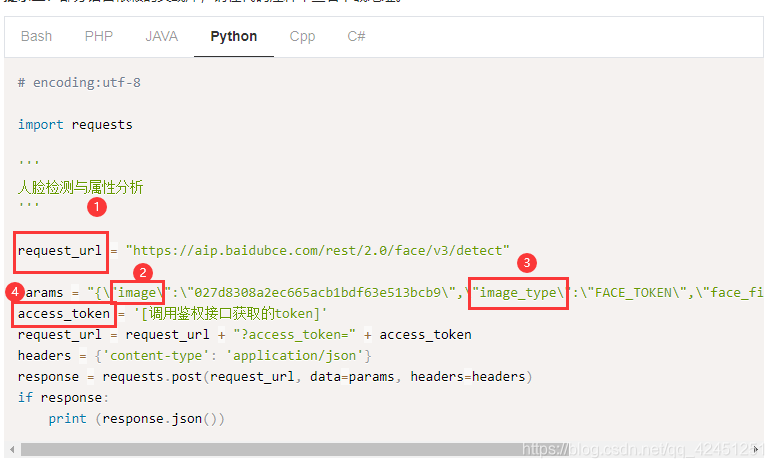Screen dimensions: 774x468
Task: Click the left scroll arrow of the code block
Action: 12,449
